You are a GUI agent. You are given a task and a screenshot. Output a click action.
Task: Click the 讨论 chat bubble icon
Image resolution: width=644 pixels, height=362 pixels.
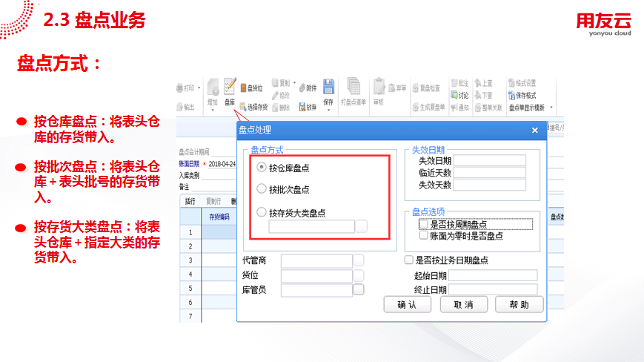(x=454, y=96)
